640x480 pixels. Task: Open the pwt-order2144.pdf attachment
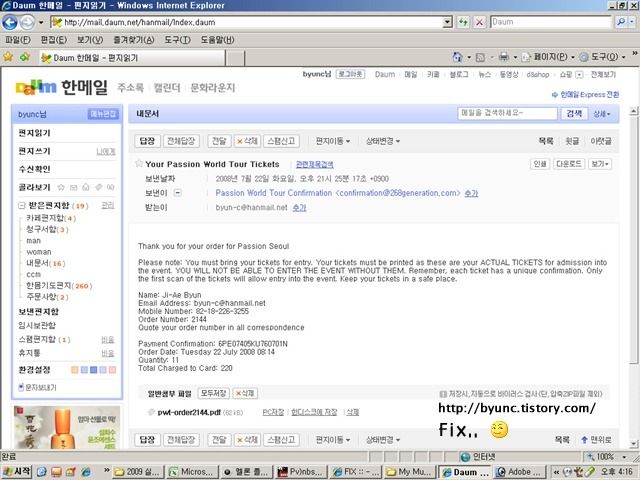point(189,412)
